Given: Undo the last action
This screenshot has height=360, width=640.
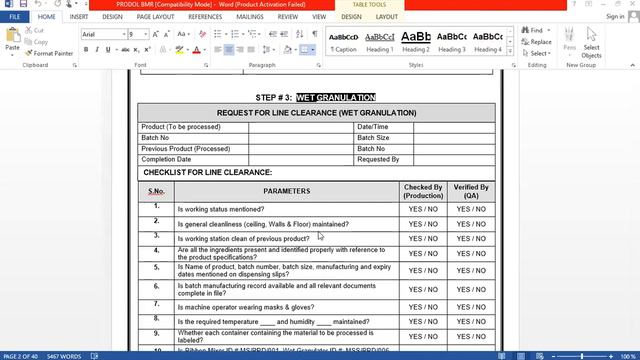Looking at the screenshot, I should coord(38,4).
